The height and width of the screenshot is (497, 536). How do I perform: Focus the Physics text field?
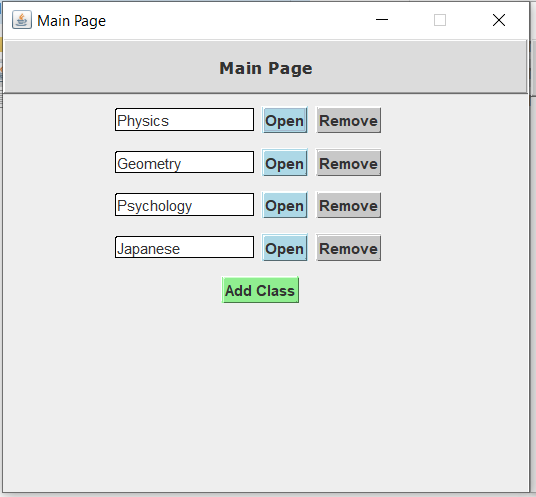(x=185, y=120)
